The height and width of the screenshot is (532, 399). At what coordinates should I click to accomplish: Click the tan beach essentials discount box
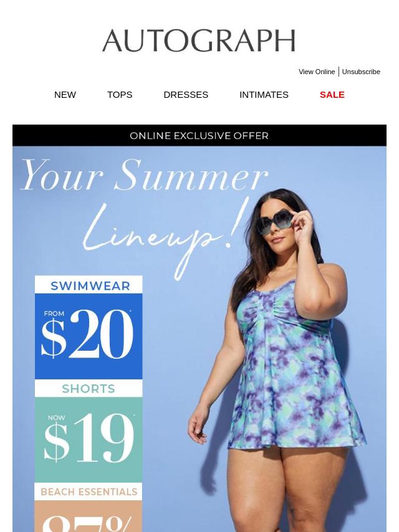[x=89, y=516]
